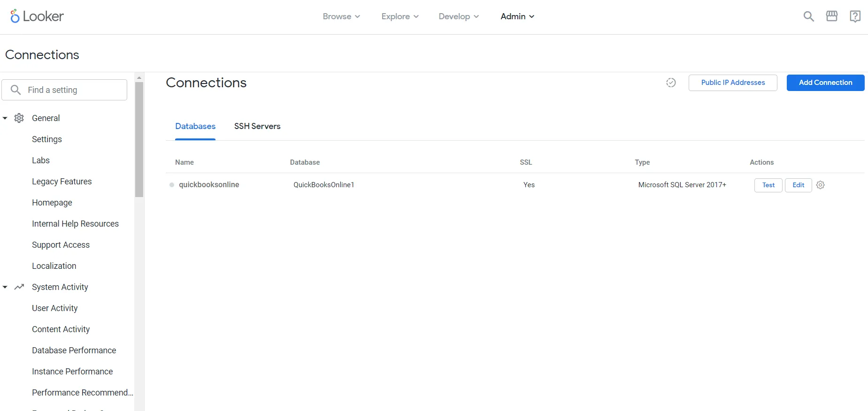The width and height of the screenshot is (868, 411).
Task: Open the Marketplace icon
Action: coord(831,16)
